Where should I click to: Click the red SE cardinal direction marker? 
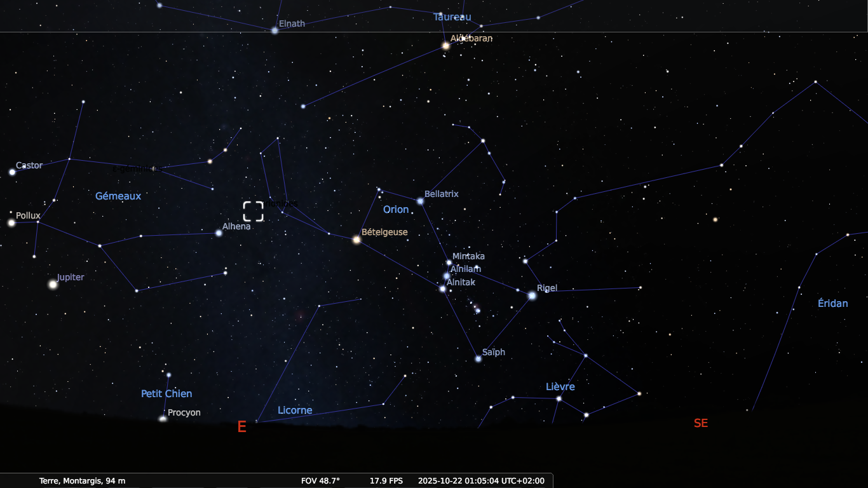click(700, 423)
